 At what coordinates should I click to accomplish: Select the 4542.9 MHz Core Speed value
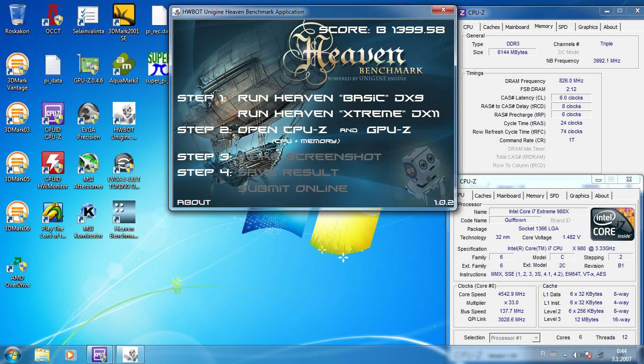[511, 294]
